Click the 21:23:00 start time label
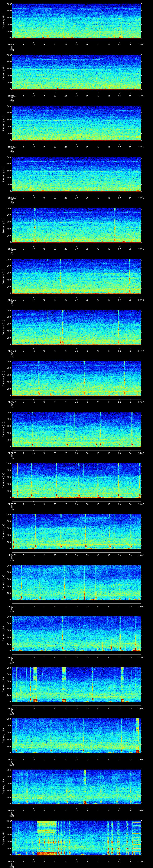153x868 pixels. click(12, 504)
